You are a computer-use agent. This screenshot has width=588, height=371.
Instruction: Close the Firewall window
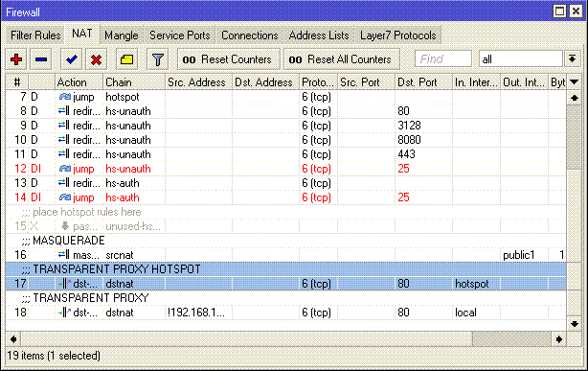coord(576,12)
